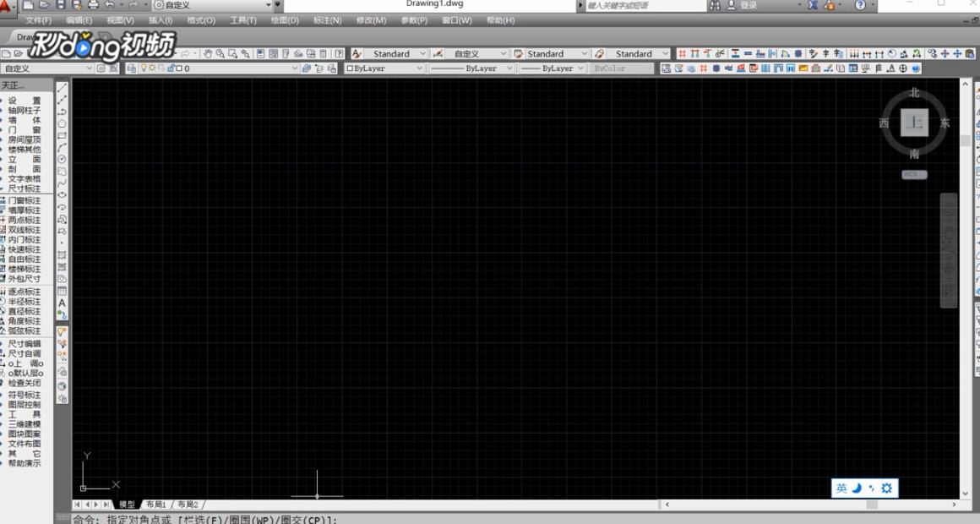This screenshot has width=980, height=524.
Task: Click the Plot printer icon in title bar
Action: tap(93, 5)
